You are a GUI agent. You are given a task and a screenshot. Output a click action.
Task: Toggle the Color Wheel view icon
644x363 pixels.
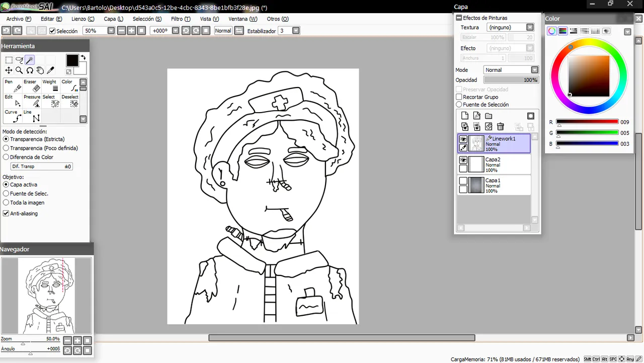point(552,31)
